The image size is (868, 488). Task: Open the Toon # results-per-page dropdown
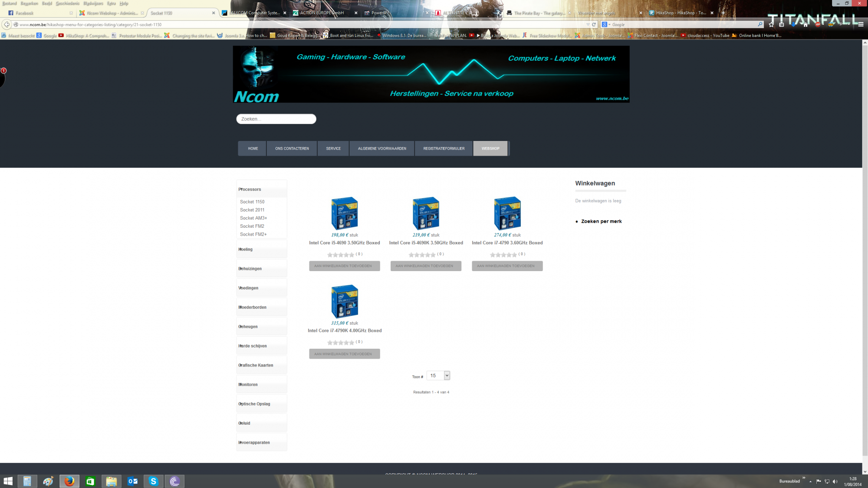(x=438, y=376)
